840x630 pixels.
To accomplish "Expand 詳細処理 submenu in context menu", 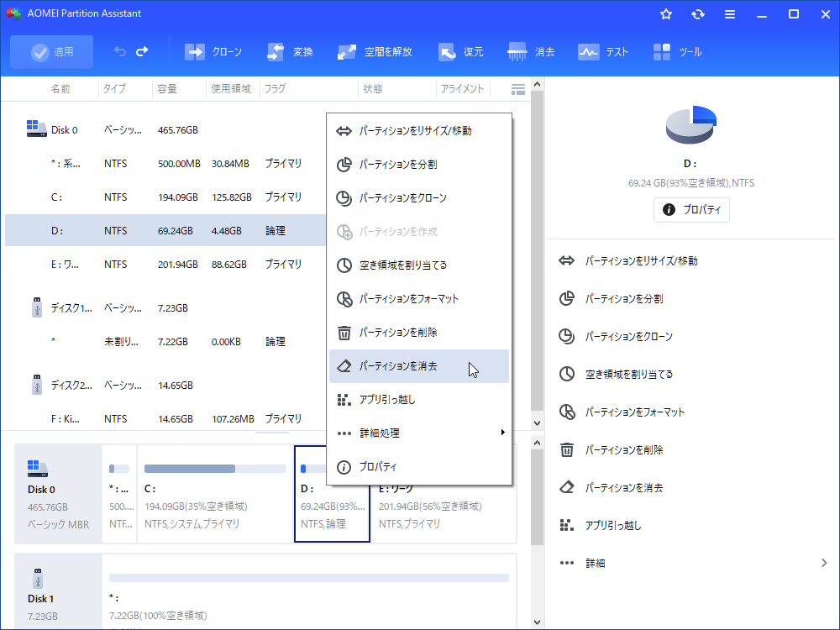I will (x=419, y=433).
